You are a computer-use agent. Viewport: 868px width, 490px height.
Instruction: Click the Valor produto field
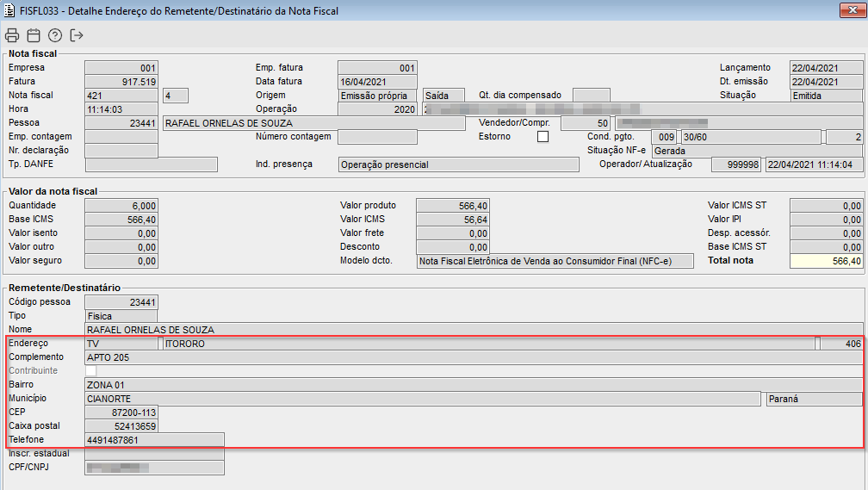(x=452, y=206)
